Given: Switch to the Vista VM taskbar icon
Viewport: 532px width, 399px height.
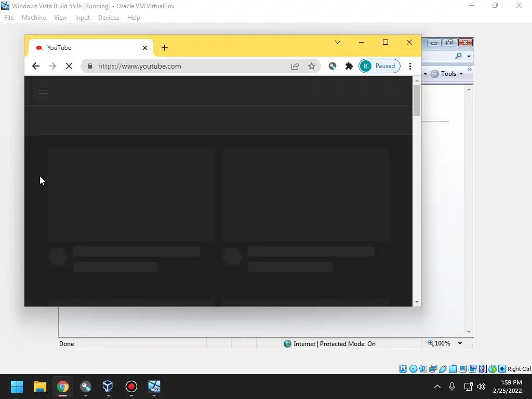Looking at the screenshot, I should (x=154, y=387).
